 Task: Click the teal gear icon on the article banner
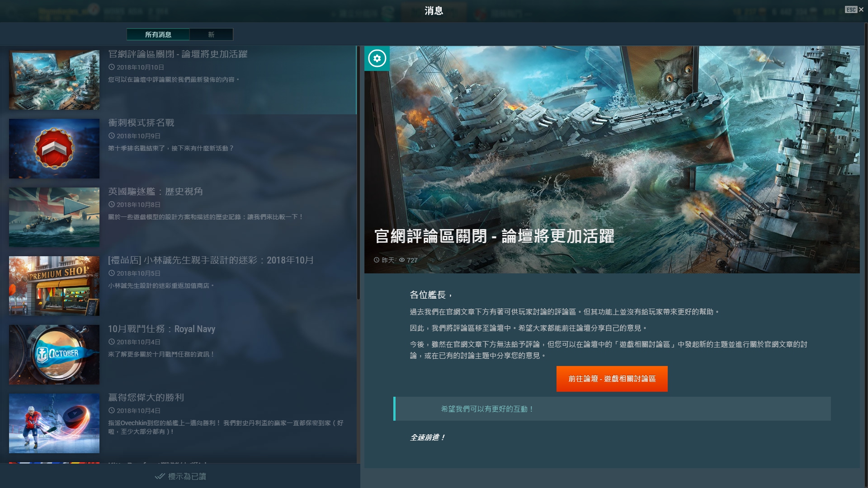click(x=377, y=58)
